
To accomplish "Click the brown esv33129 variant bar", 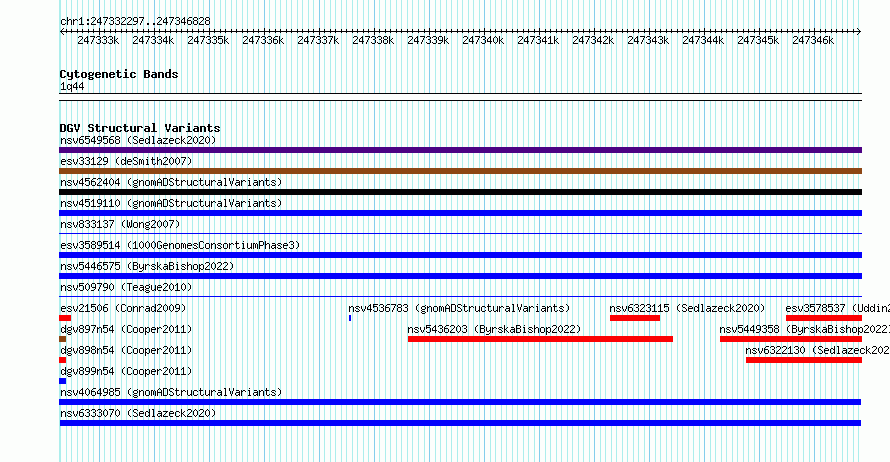I will 460,171.
